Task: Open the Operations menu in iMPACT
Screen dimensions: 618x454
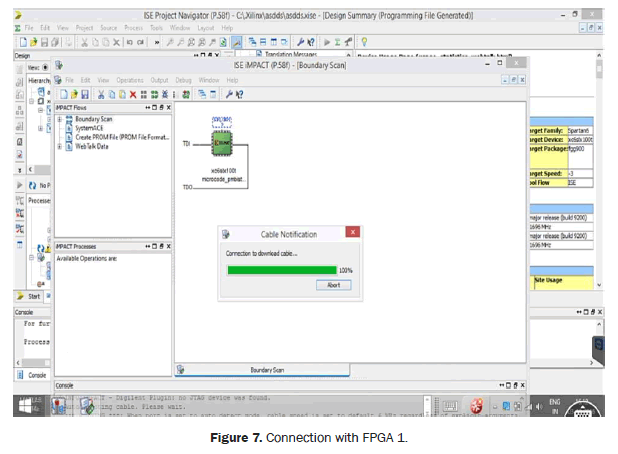Action: [130, 79]
